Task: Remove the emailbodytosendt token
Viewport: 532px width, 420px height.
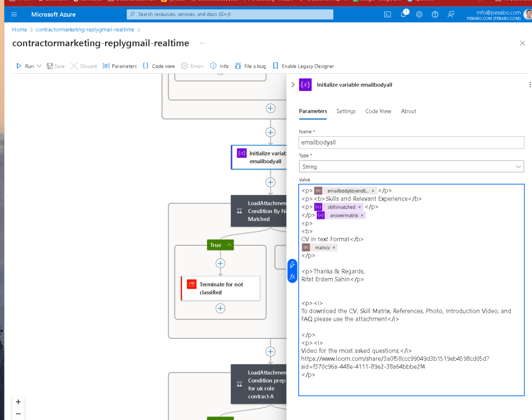Action: click(372, 191)
